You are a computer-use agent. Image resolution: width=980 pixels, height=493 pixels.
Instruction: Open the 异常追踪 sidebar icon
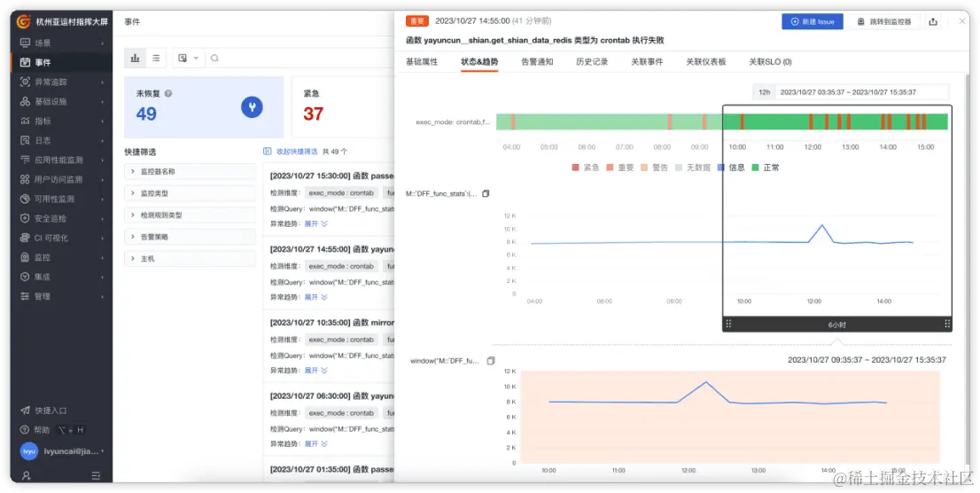tap(25, 82)
